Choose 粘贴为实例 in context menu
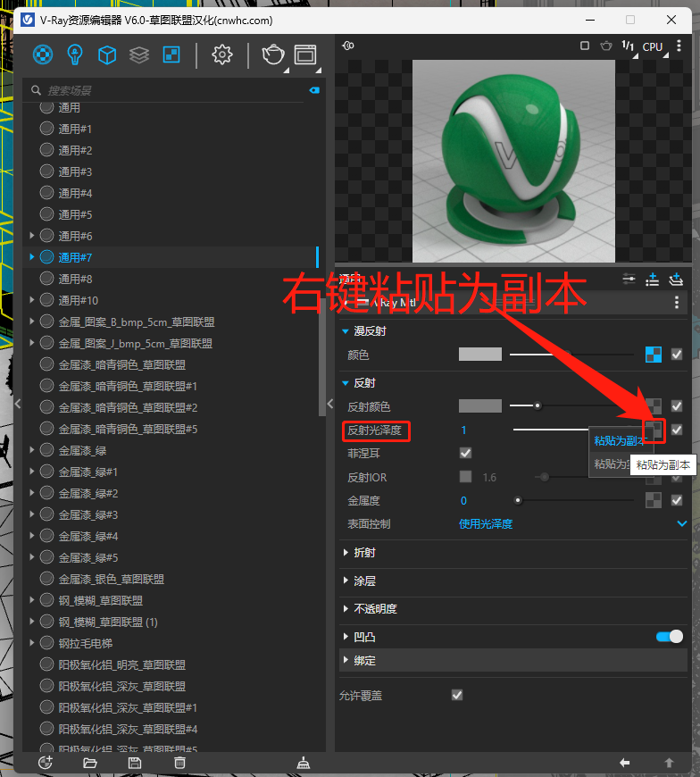The width and height of the screenshot is (700, 777). click(611, 464)
